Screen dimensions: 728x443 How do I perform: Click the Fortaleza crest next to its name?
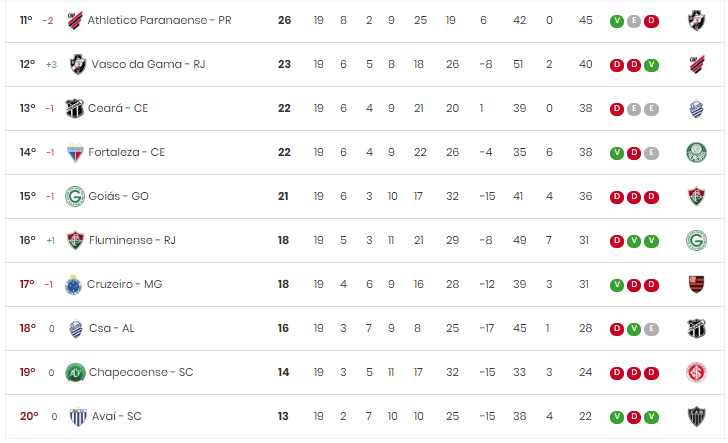[75, 152]
